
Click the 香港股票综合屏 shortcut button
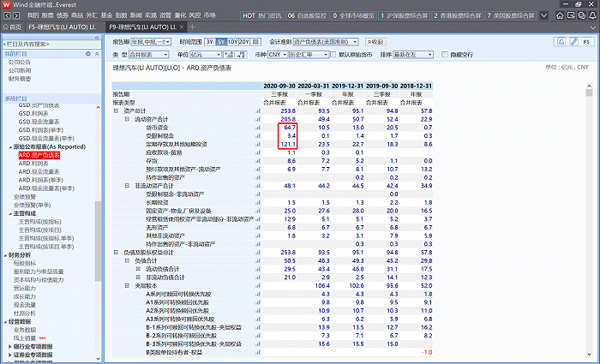pyautogui.click(x=458, y=15)
